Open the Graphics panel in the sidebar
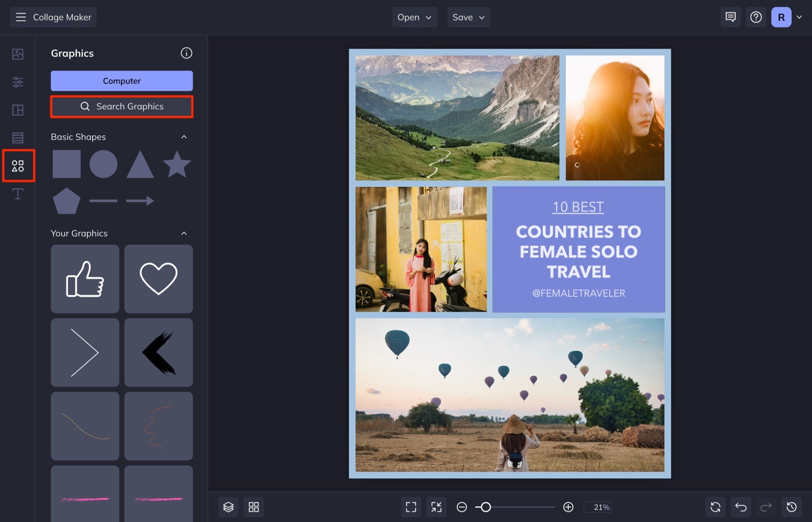812x522 pixels. point(18,166)
